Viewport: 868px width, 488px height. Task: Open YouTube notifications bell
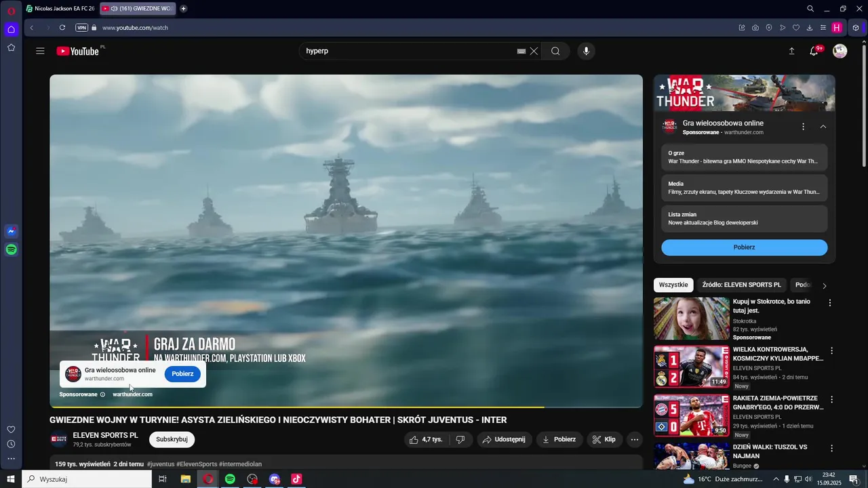814,51
